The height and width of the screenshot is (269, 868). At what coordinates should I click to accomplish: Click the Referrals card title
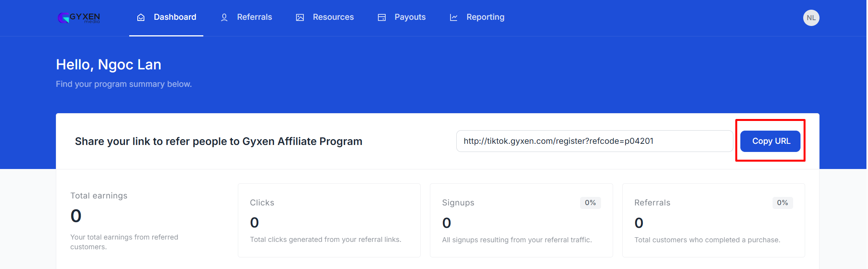[x=652, y=203]
